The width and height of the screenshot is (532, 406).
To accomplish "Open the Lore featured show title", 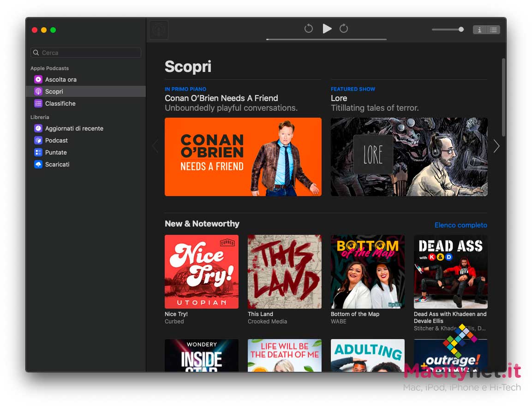I will click(339, 98).
